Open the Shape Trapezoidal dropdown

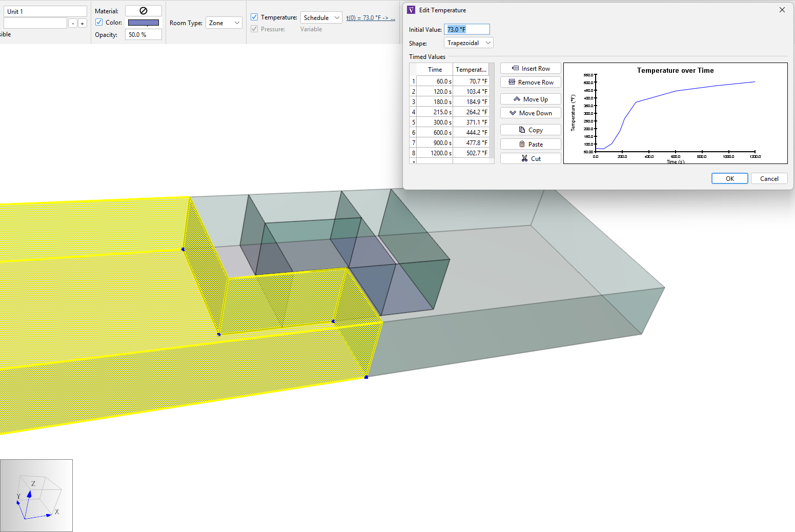click(x=468, y=43)
